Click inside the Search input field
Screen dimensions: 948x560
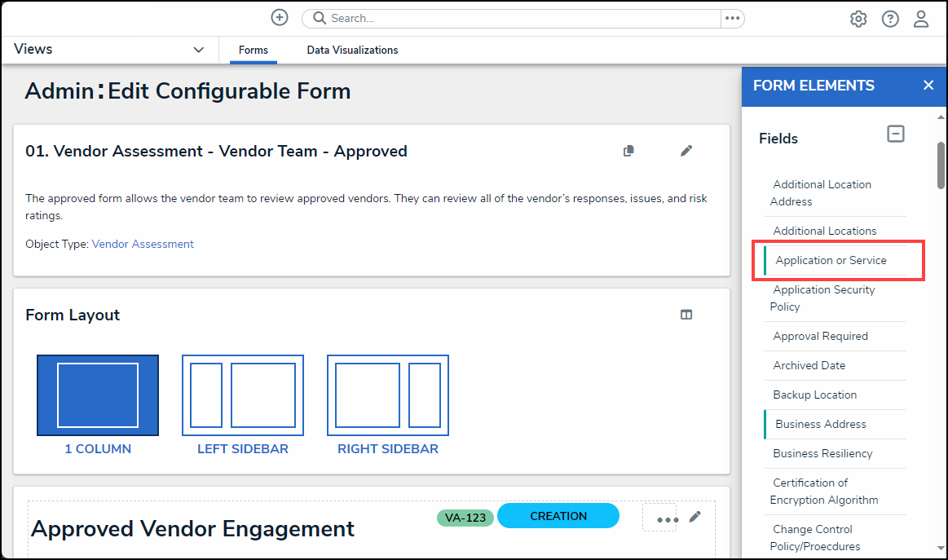click(522, 18)
